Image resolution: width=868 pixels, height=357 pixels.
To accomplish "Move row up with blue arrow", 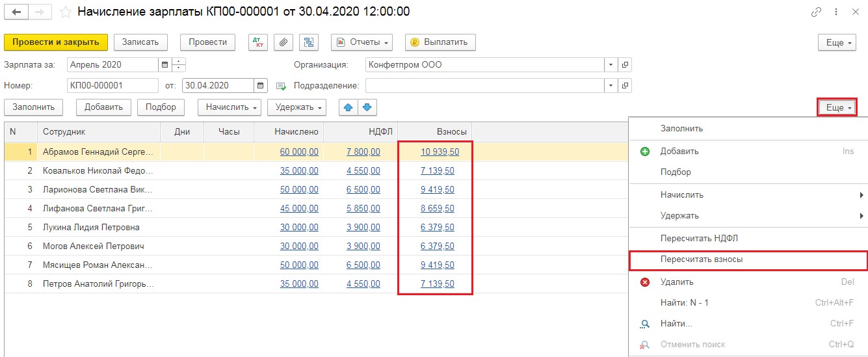I will [x=349, y=107].
